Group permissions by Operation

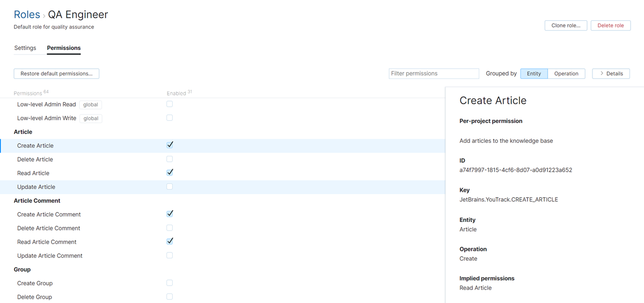click(566, 74)
